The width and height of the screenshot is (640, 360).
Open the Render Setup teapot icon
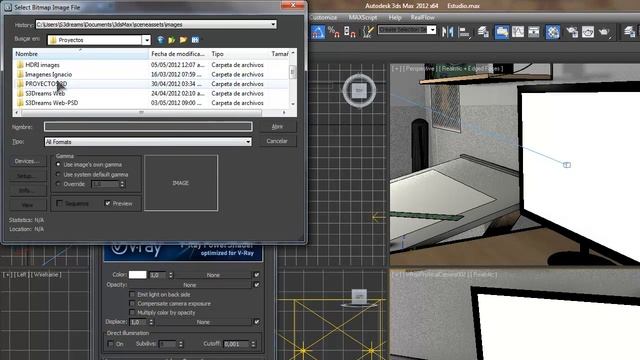tap(572, 32)
